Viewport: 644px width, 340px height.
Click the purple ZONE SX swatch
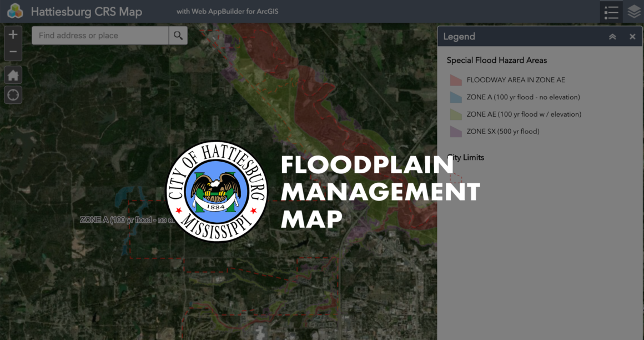(x=455, y=131)
